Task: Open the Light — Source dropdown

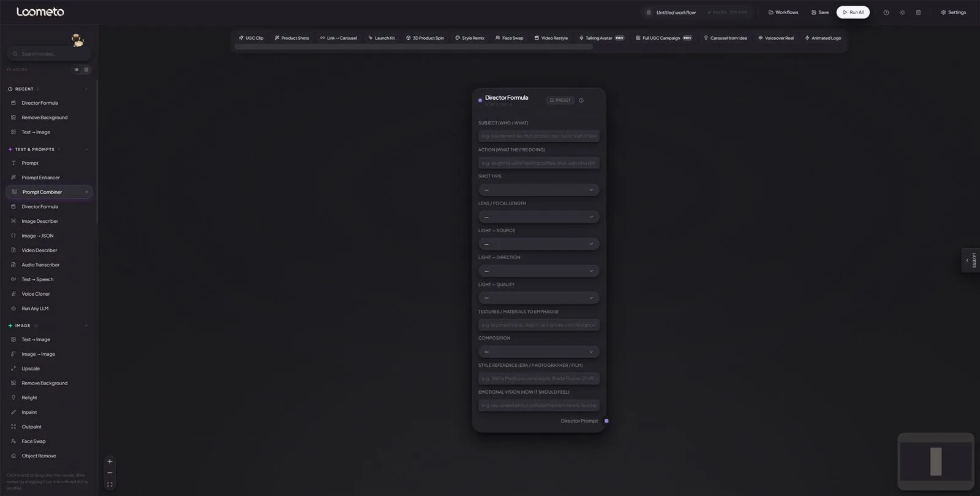Action: click(x=538, y=244)
